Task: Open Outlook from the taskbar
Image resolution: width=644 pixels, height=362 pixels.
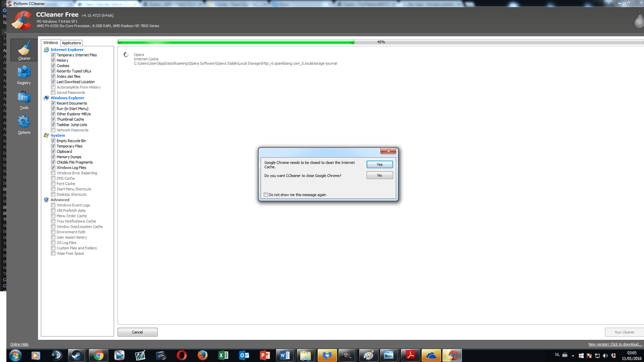Action: tap(244, 355)
